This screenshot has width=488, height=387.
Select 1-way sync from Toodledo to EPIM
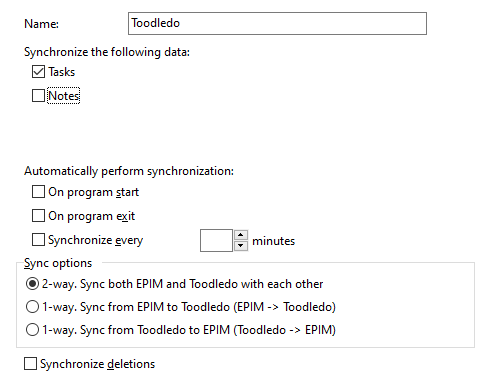point(32,330)
